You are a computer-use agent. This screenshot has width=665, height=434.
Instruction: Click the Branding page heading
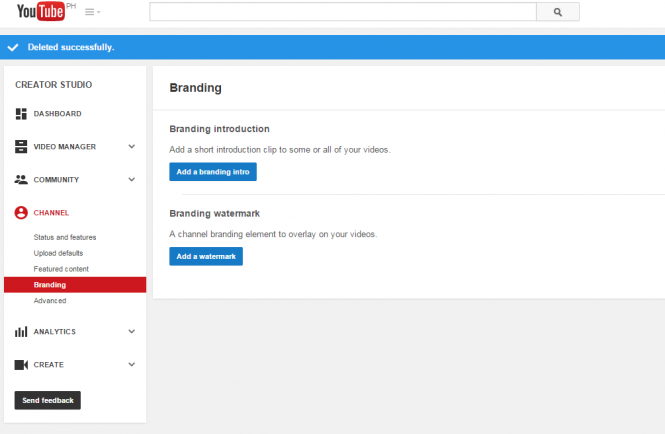click(x=196, y=88)
